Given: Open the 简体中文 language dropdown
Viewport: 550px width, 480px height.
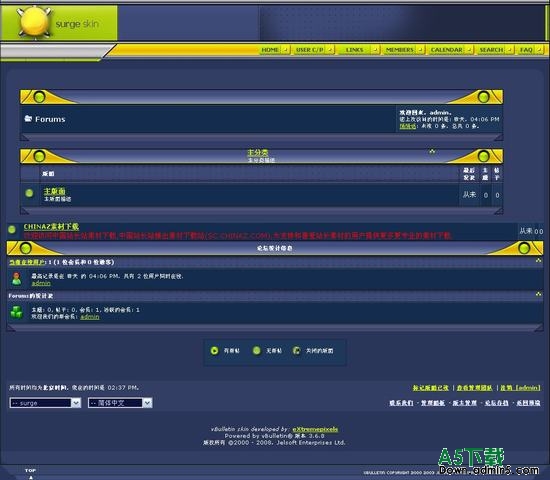Looking at the screenshot, I should (120, 403).
